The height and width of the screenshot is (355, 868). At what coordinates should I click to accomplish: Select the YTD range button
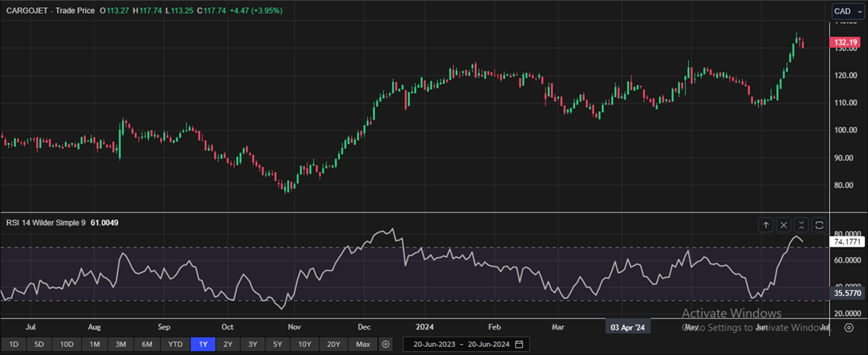tap(174, 344)
